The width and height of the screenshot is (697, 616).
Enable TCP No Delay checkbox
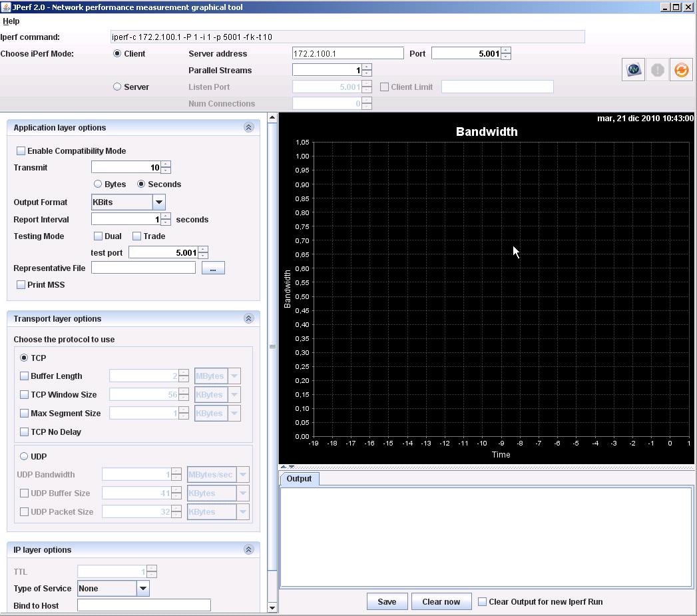[x=24, y=432]
